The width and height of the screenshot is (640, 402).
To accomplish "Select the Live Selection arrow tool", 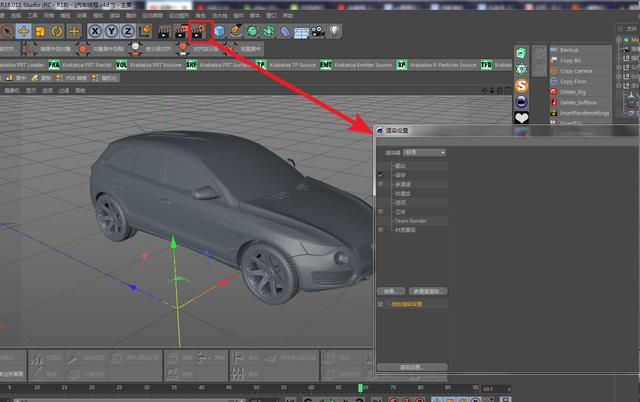I will click(7, 31).
